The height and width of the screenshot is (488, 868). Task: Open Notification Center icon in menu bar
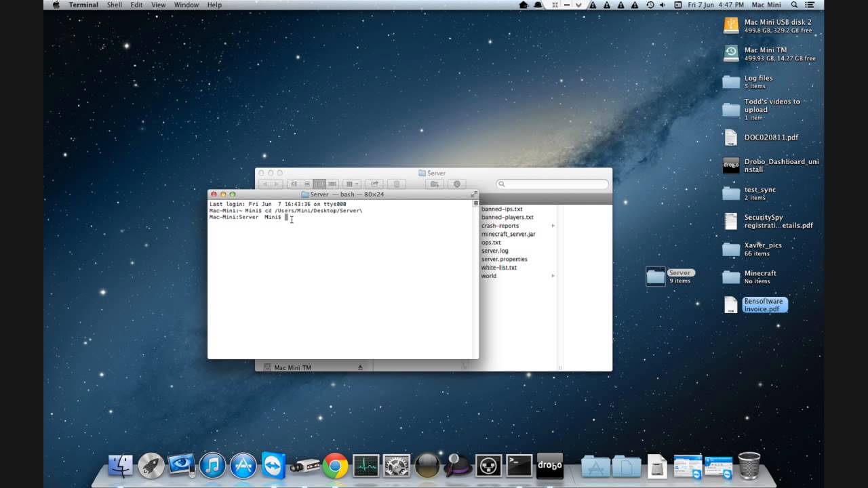(x=809, y=5)
